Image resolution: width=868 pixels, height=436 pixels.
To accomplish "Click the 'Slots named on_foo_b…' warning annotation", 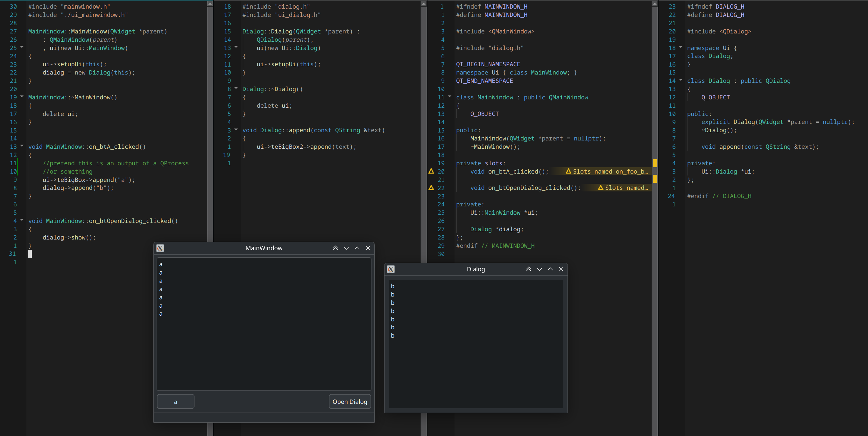I will click(607, 171).
